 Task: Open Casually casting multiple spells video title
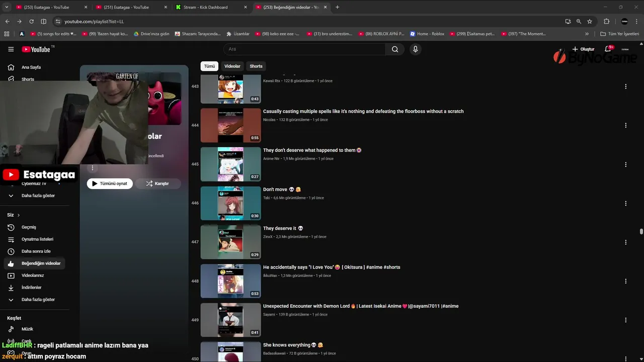click(363, 112)
